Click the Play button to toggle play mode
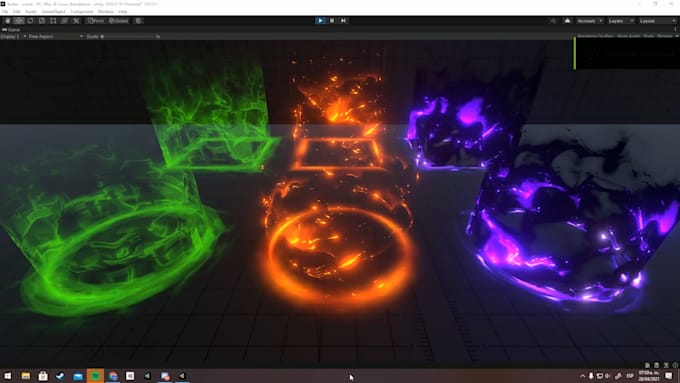This screenshot has width=680, height=383. point(320,21)
